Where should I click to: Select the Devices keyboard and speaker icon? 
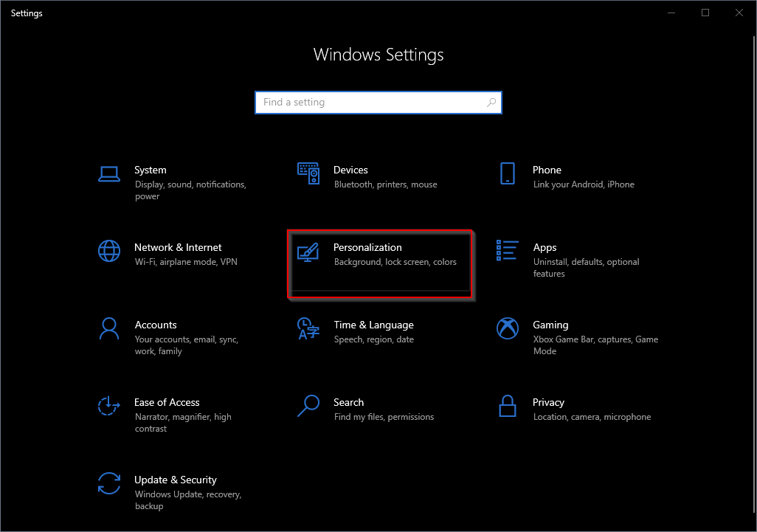click(x=308, y=173)
